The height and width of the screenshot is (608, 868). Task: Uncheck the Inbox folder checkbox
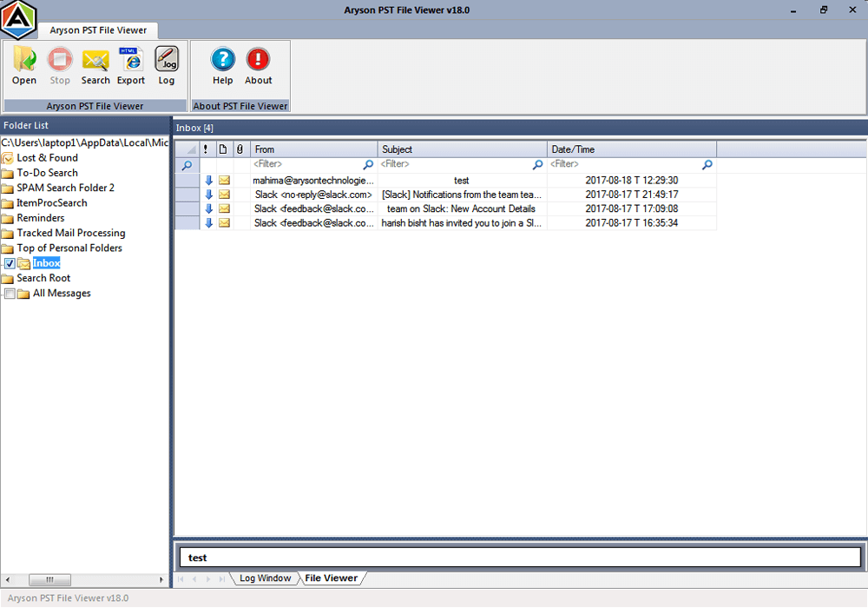click(10, 263)
